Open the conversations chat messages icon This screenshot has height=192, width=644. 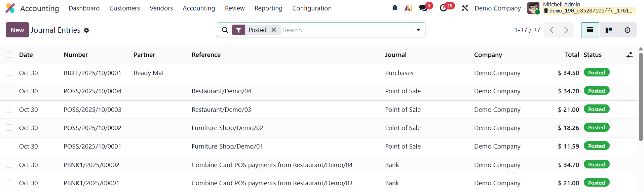[x=423, y=8]
